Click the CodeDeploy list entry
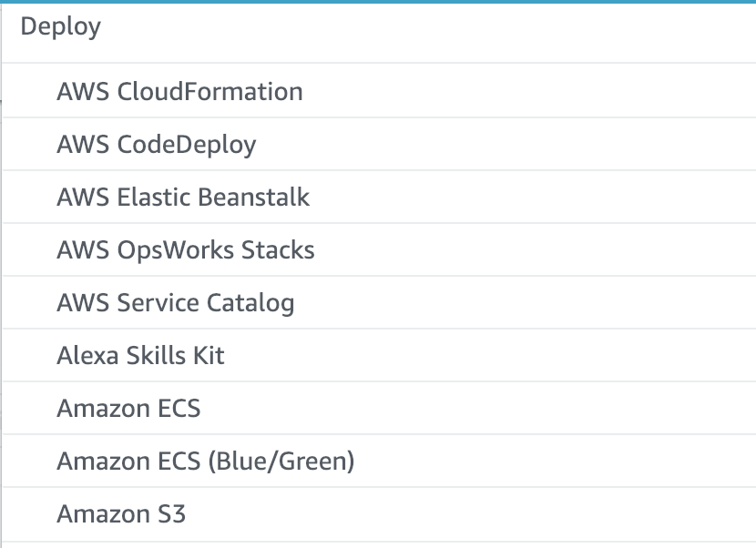 [x=157, y=144]
